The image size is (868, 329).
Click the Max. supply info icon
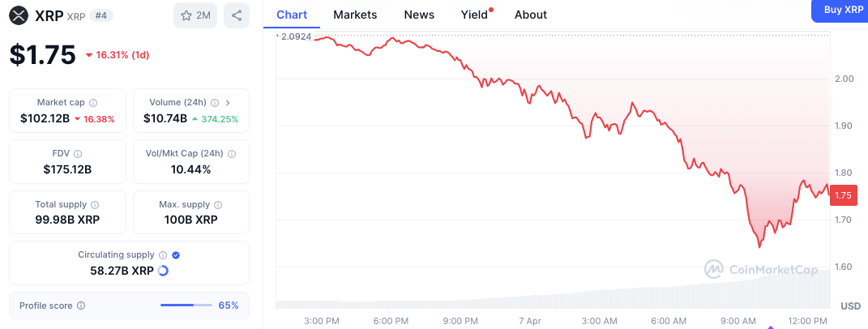pos(217,205)
